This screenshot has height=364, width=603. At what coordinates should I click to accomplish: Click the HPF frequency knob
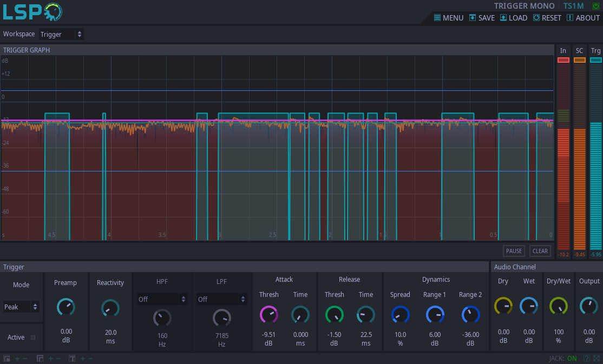click(x=162, y=318)
